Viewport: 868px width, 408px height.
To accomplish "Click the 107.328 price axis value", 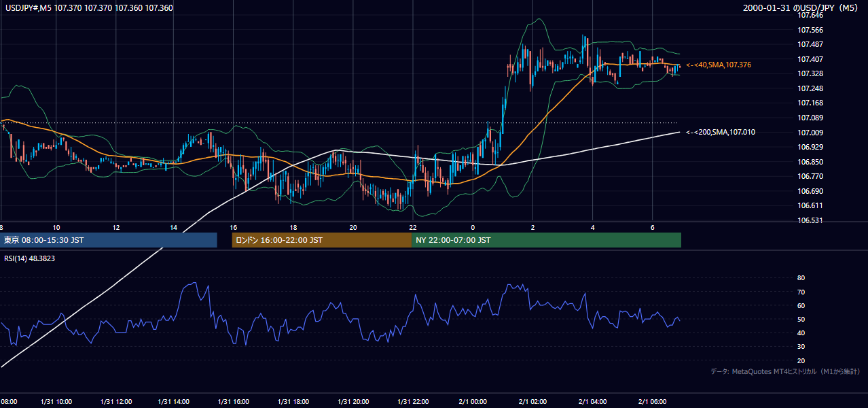I will point(810,73).
